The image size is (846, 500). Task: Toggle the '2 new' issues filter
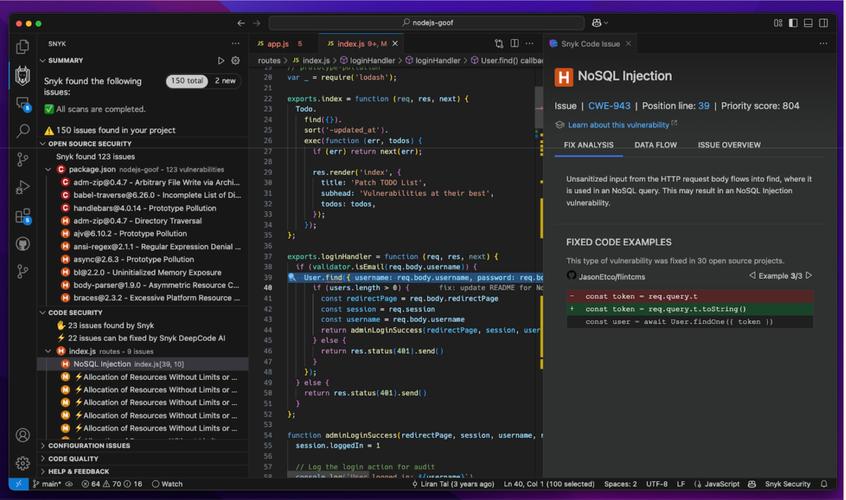click(226, 81)
